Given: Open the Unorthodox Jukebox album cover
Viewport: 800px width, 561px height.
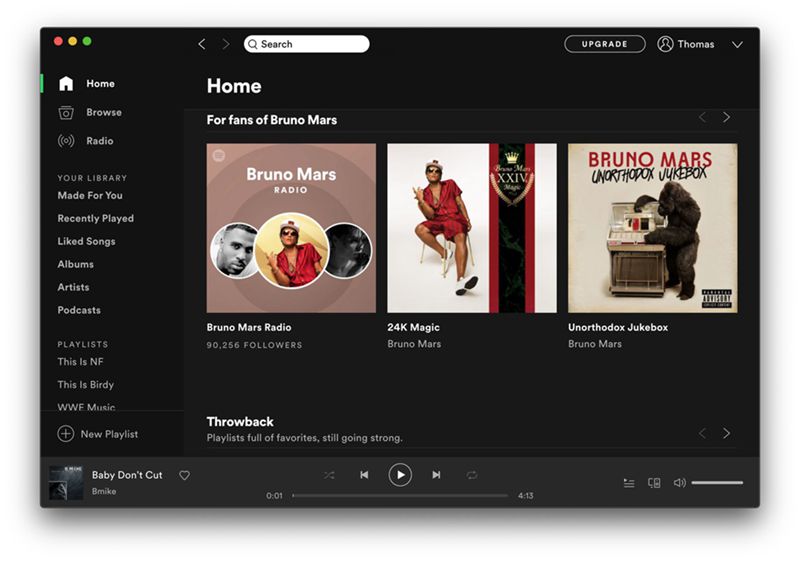Looking at the screenshot, I should click(x=652, y=228).
